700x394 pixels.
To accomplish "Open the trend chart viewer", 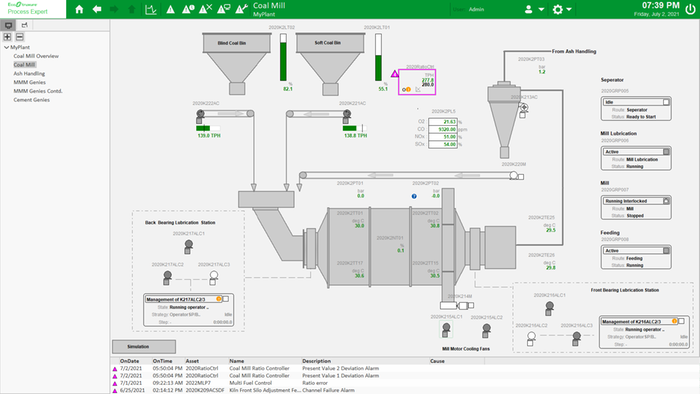I will (x=151, y=9).
